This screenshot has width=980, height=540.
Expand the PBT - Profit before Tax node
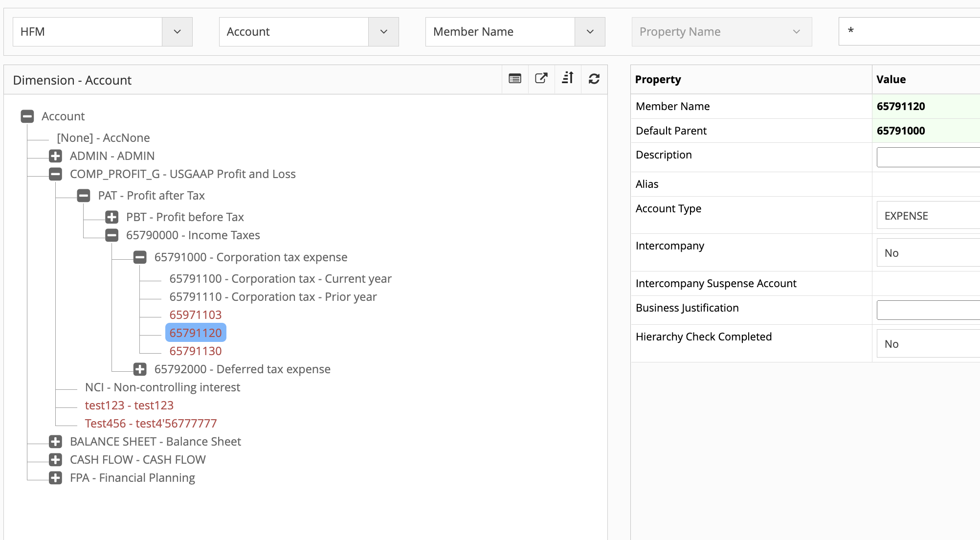111,217
